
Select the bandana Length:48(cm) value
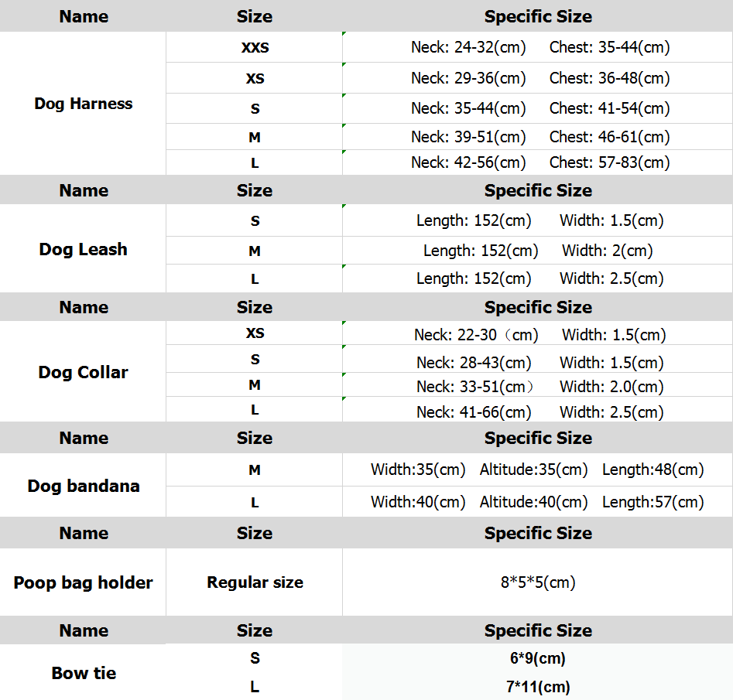point(653,470)
